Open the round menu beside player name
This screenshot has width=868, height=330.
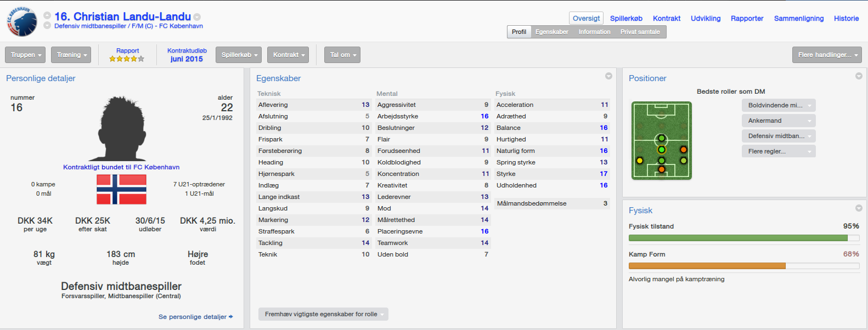(x=197, y=17)
